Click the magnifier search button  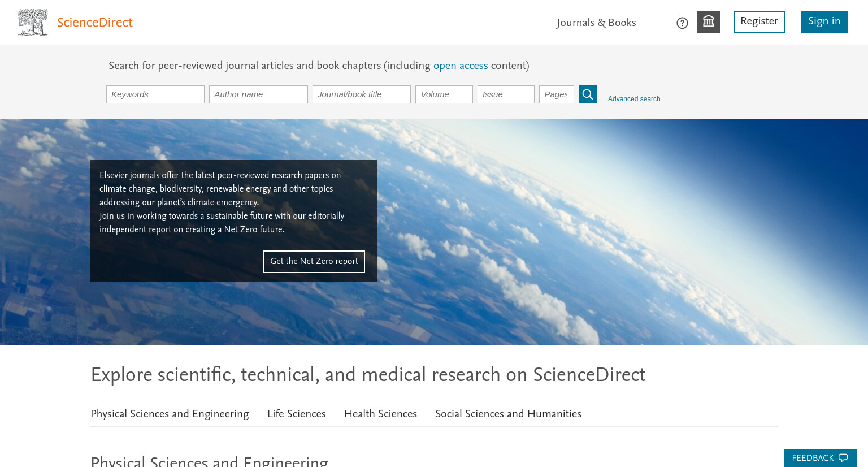pyautogui.click(x=588, y=94)
